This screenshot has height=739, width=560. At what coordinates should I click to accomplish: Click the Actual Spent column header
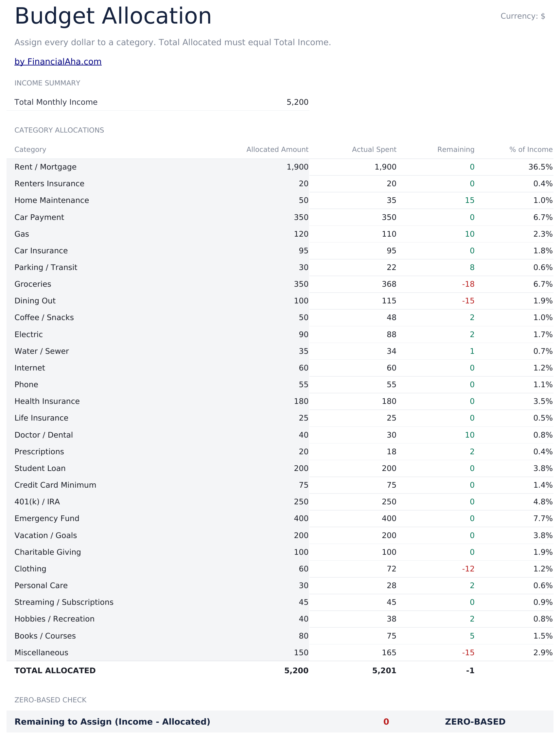374,149
